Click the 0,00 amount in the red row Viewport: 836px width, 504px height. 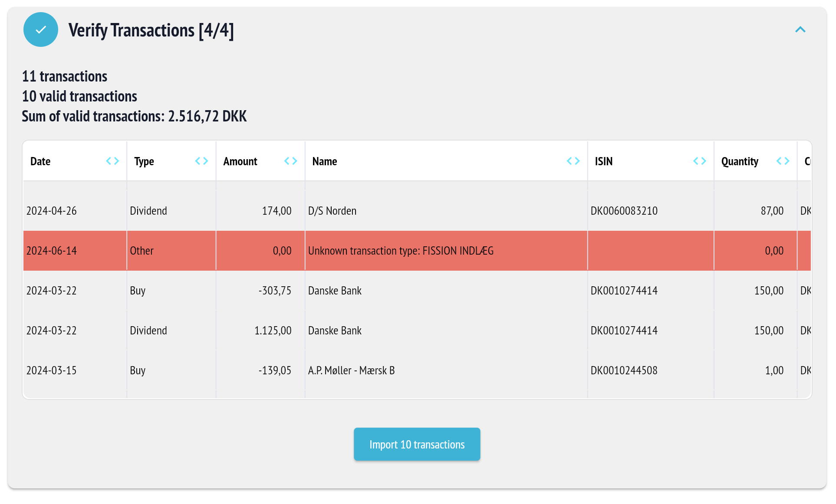[x=260, y=251]
